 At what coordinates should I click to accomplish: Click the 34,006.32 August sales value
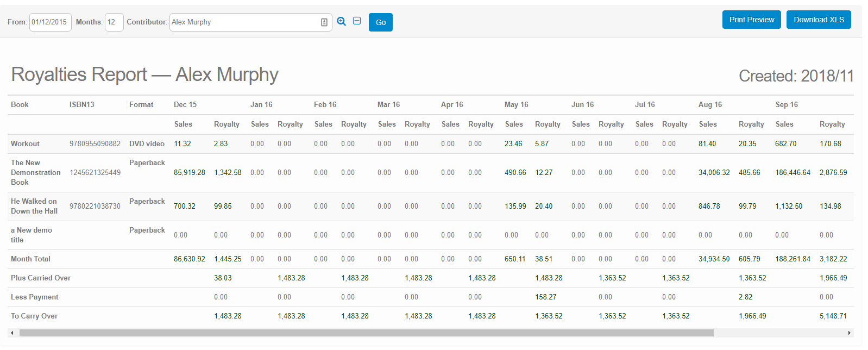[714, 172]
